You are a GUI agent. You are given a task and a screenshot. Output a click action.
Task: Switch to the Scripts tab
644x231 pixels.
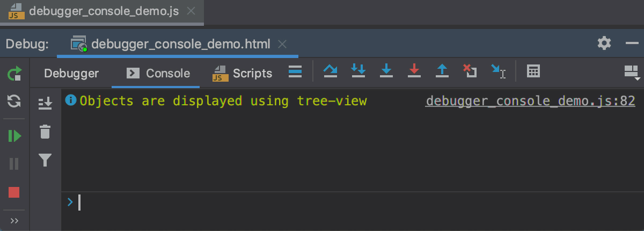coord(243,74)
